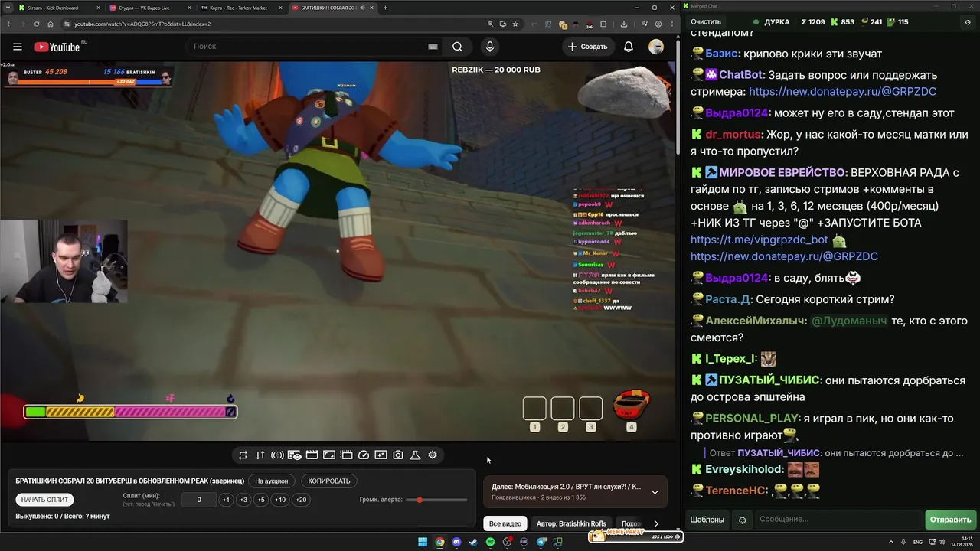This screenshot has height=551, width=980.
Task: Add +10 minutes to the split
Action: tap(280, 500)
